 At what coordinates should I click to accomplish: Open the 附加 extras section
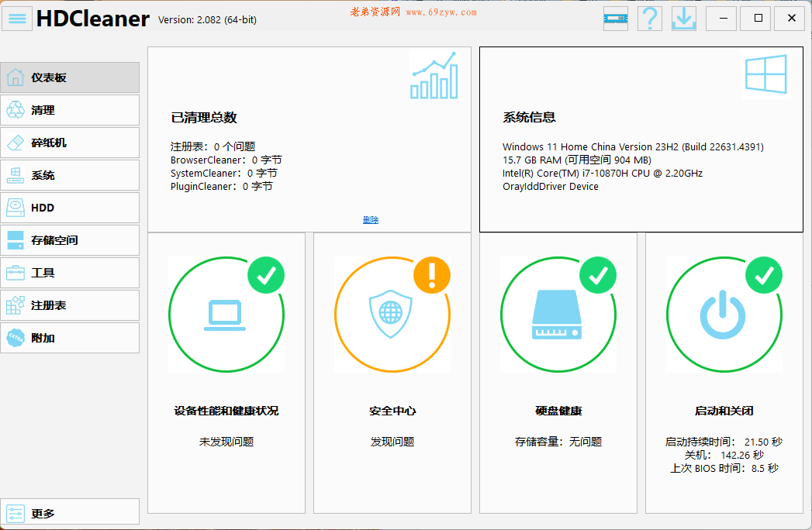pos(70,338)
